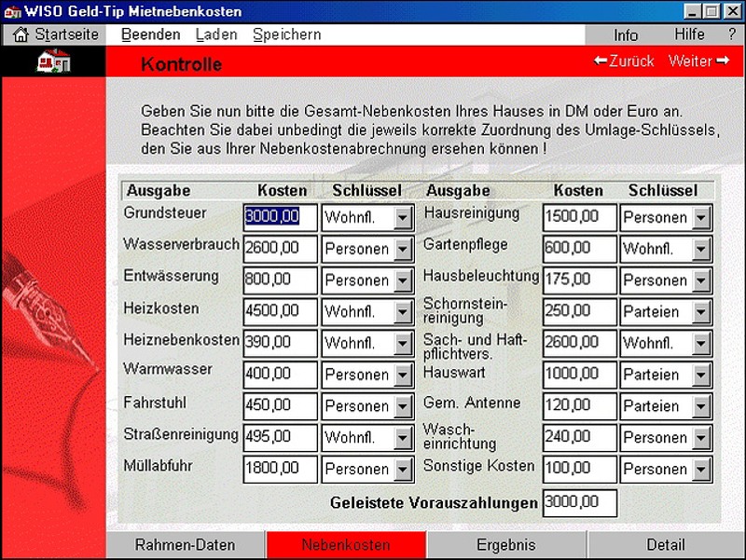Viewport: 746px width, 560px height.
Task: Switch to the Rahmen-Daten tab
Action: click(x=186, y=545)
